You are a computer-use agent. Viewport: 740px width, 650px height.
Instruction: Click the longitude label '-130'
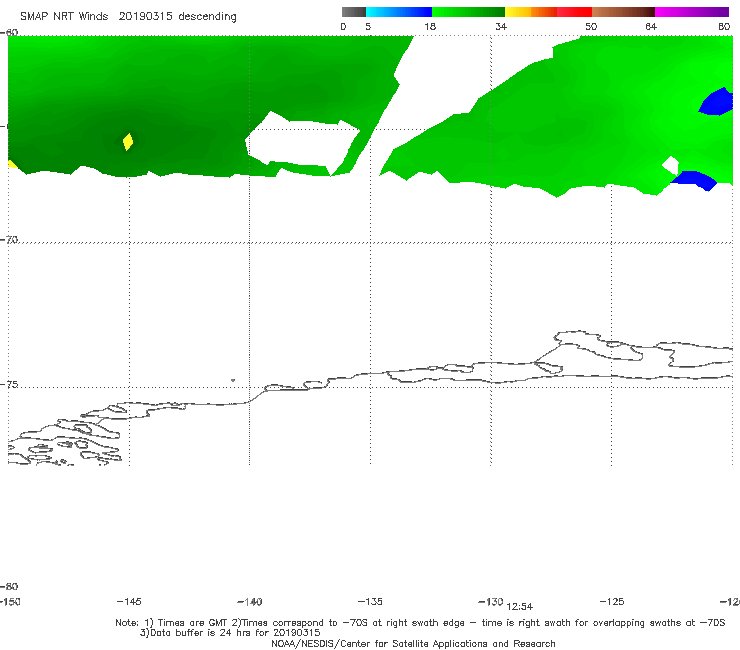click(x=491, y=601)
